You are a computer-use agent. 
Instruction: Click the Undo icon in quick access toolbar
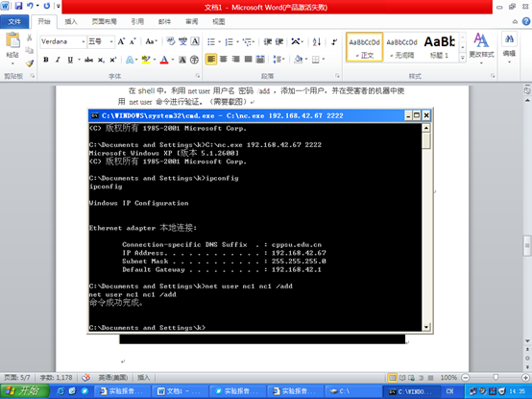[x=30, y=6]
